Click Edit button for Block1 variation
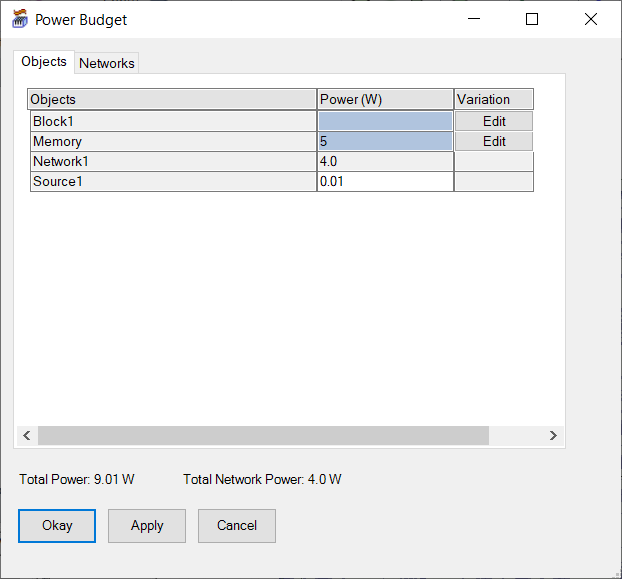Image resolution: width=622 pixels, height=579 pixels. click(494, 121)
